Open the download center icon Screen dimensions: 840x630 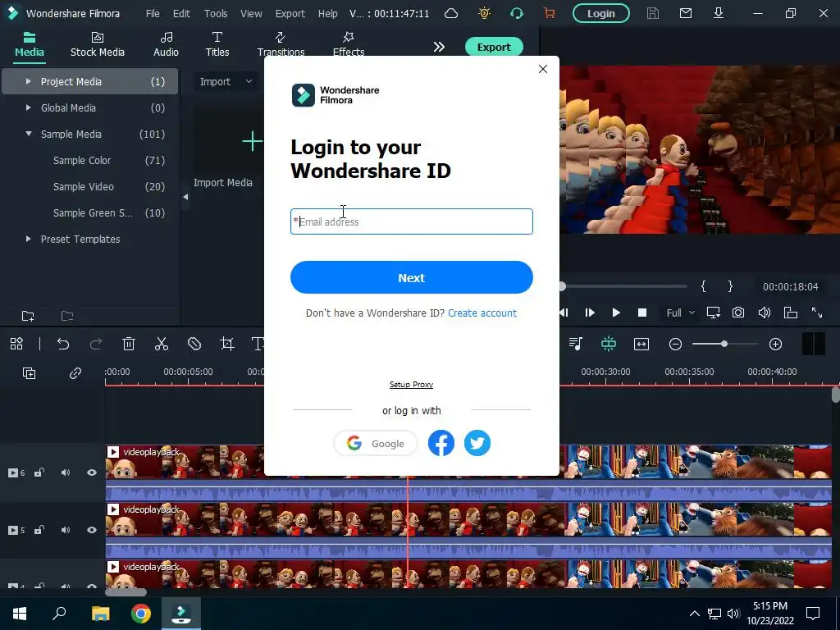(719, 13)
